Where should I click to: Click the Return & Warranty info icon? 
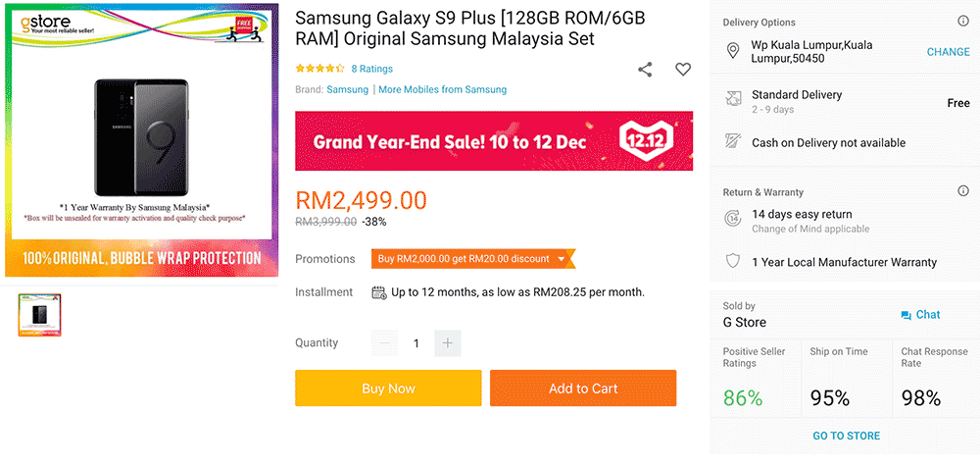click(x=962, y=191)
